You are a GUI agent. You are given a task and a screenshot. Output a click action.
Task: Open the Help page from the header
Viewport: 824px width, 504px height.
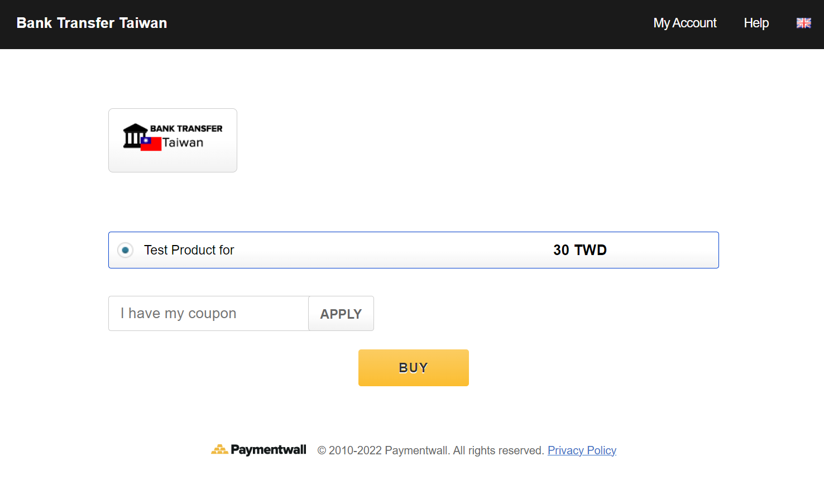[756, 23]
